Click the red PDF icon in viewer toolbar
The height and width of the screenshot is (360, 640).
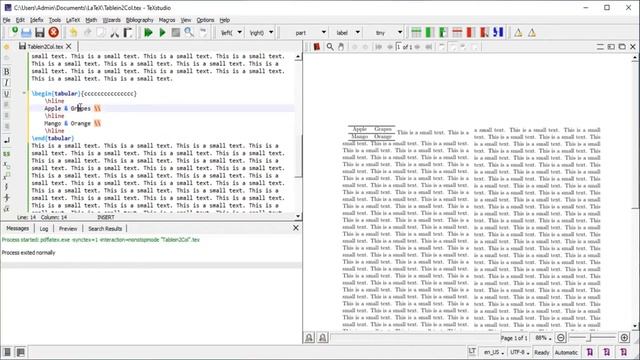316,47
